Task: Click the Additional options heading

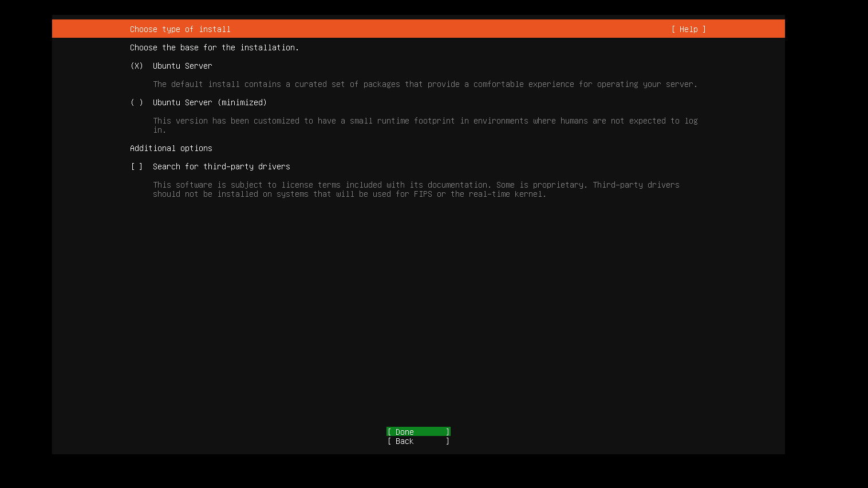Action: tap(171, 148)
